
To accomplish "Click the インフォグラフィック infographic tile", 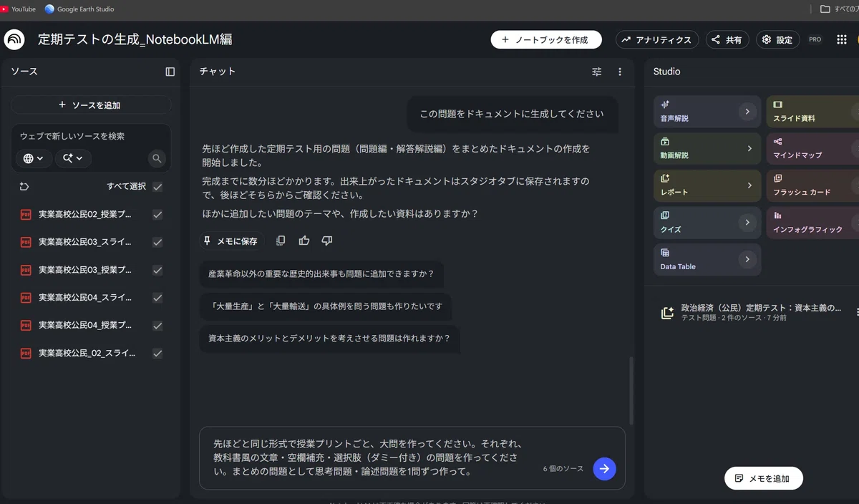I will 812,223.
